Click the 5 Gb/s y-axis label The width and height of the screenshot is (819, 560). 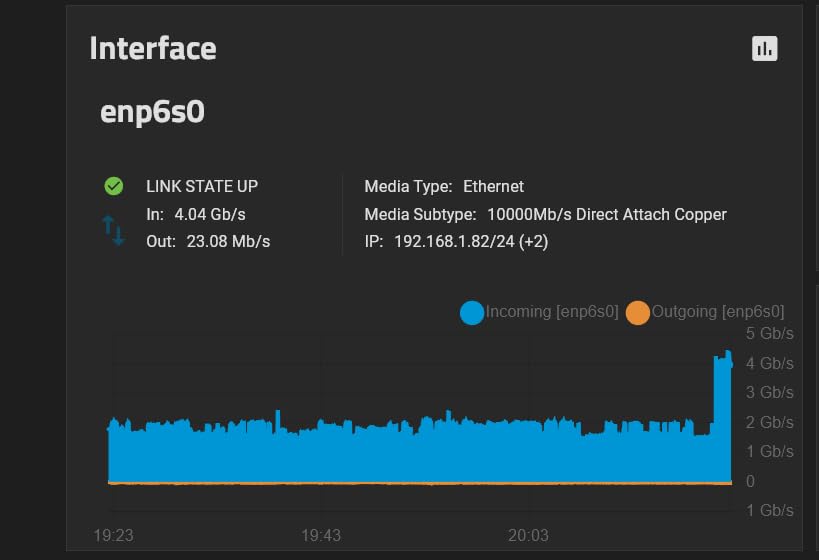tap(770, 333)
